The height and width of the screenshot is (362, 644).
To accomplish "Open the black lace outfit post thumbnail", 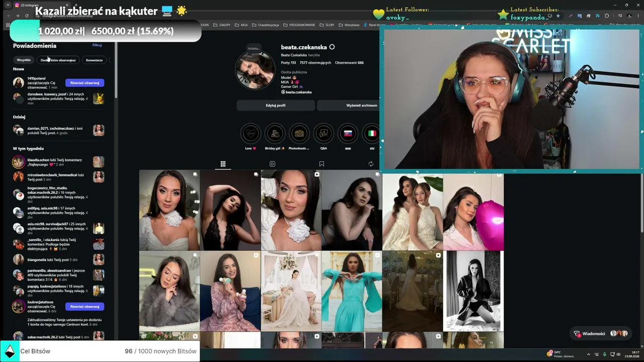I will click(x=230, y=210).
